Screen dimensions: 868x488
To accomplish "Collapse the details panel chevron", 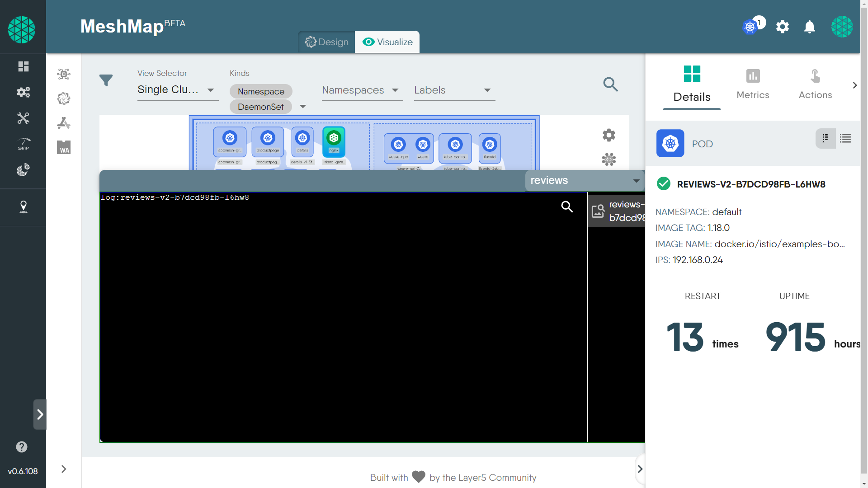I will click(x=640, y=469).
